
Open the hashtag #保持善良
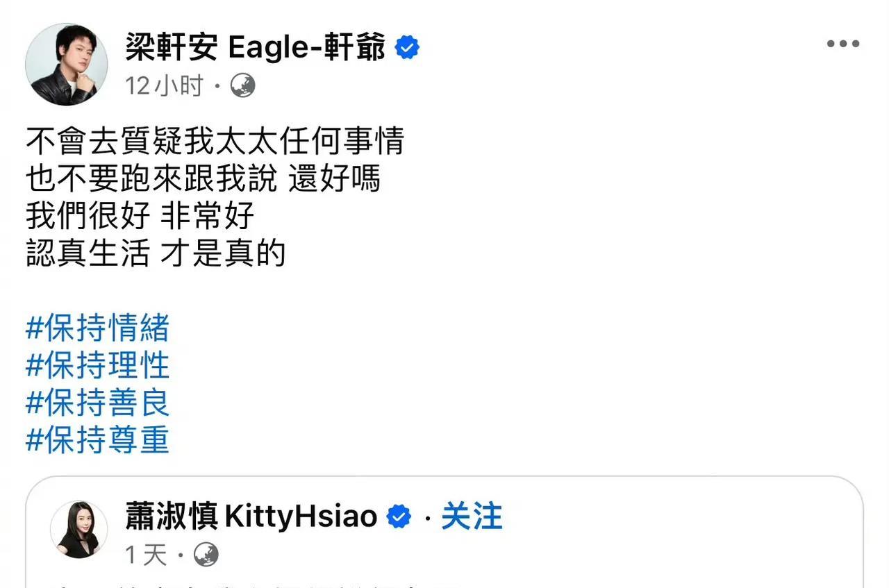pos(97,403)
